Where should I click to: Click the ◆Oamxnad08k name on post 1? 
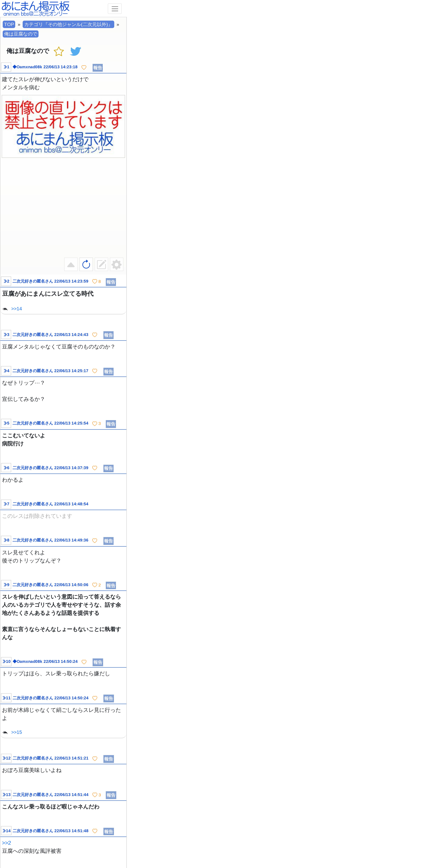(x=27, y=67)
